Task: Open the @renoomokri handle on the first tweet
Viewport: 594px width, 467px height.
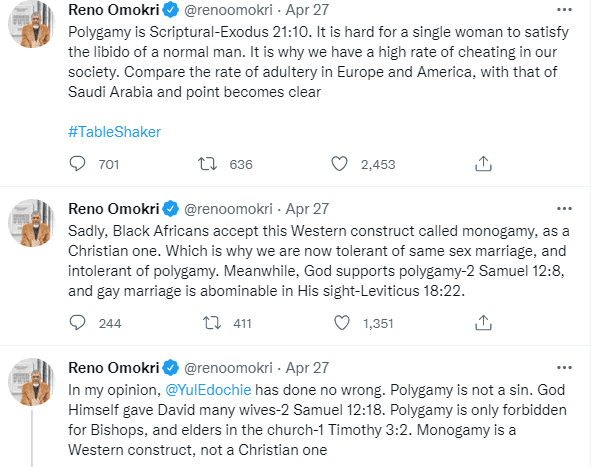Action: click(x=228, y=10)
